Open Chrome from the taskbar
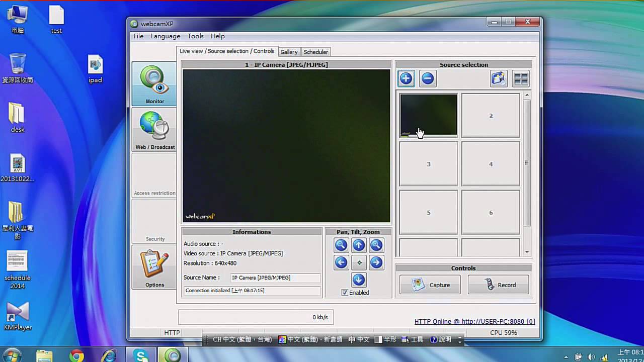The image size is (644, 362). pos(76,356)
